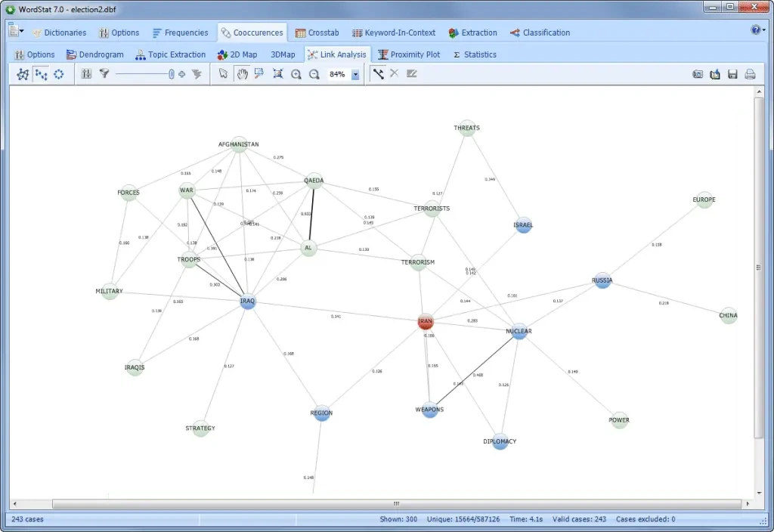Select the NUCLEAR node

[519, 331]
